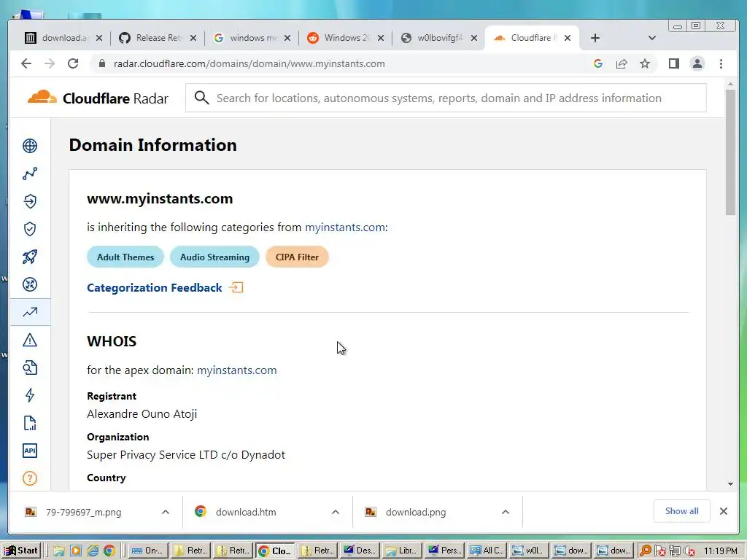Switch to the Libr... taskbar window
Viewport: 747px width, 560px height.
(x=402, y=551)
